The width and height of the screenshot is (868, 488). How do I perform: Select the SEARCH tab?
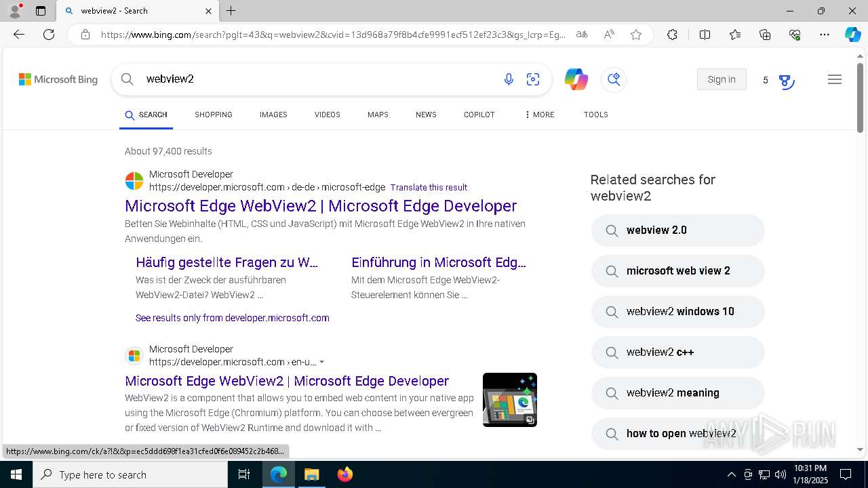146,115
